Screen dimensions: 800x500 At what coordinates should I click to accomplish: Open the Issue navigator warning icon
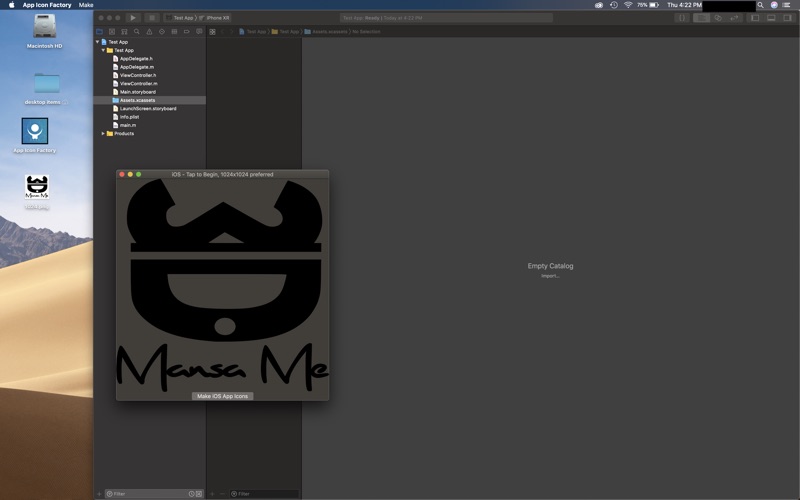tap(149, 32)
